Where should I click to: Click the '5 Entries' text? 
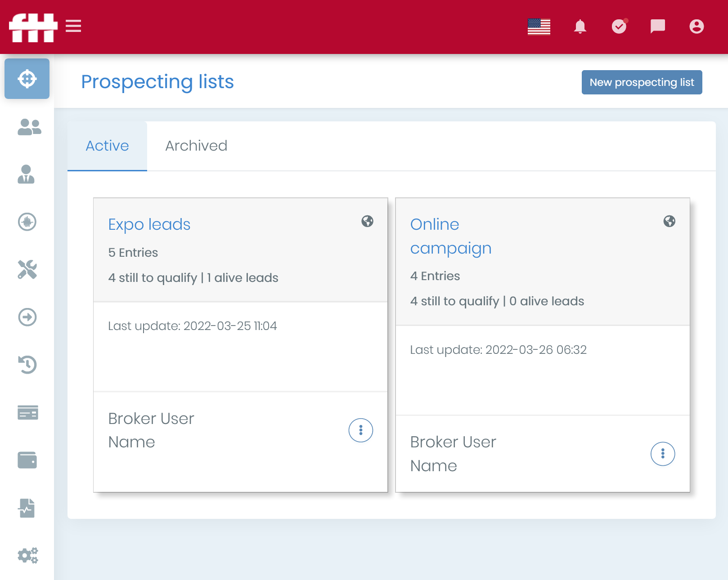[x=133, y=253]
